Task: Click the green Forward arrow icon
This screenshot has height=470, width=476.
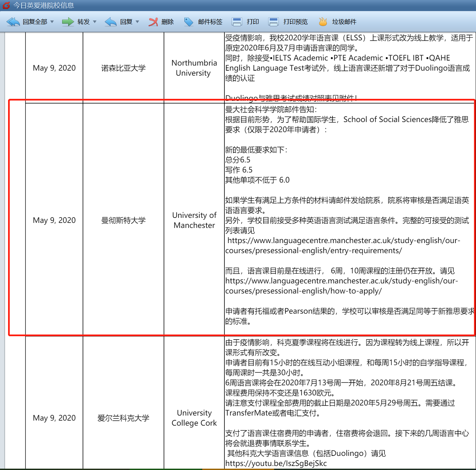Action: [68, 22]
